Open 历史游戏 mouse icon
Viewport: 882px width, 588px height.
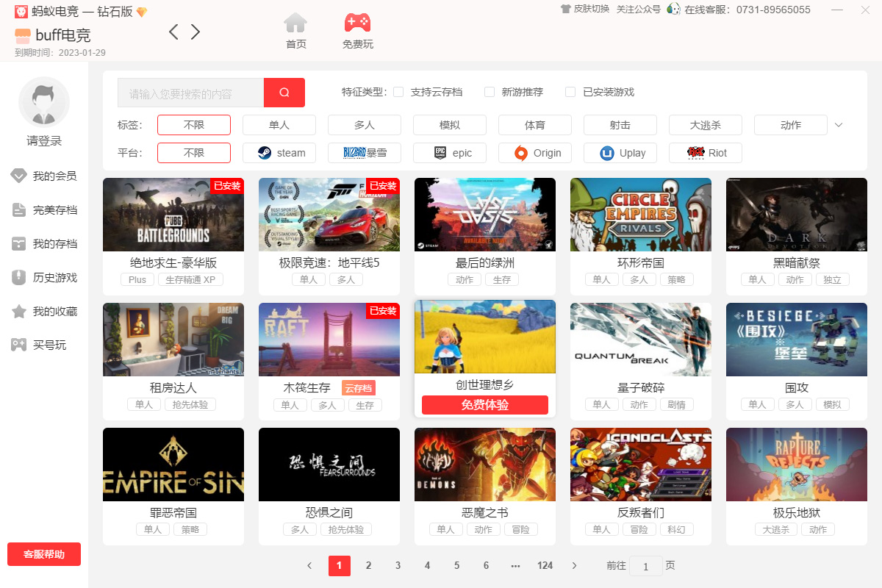pyautogui.click(x=18, y=278)
